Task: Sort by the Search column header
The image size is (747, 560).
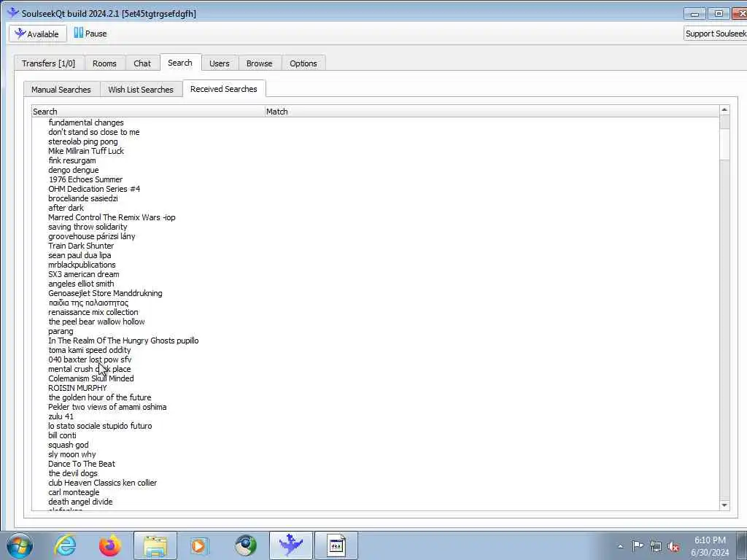Action: 148,112
